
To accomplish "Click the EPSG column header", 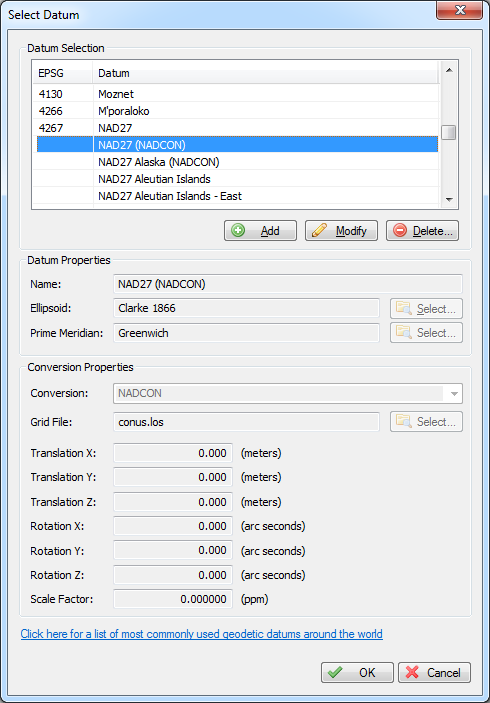I will tap(63, 73).
